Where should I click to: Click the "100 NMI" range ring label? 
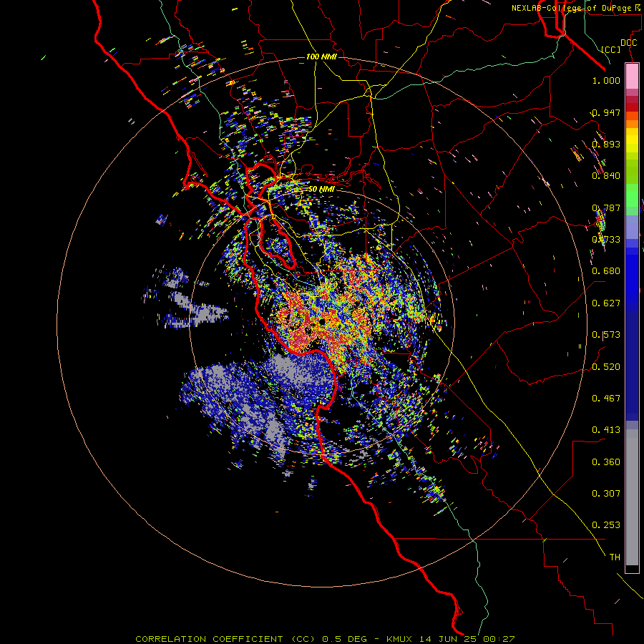pyautogui.click(x=321, y=57)
